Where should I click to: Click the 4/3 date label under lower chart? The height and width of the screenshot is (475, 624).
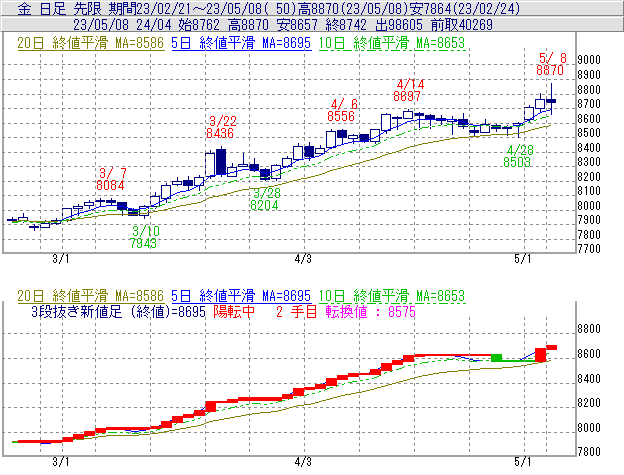click(303, 462)
